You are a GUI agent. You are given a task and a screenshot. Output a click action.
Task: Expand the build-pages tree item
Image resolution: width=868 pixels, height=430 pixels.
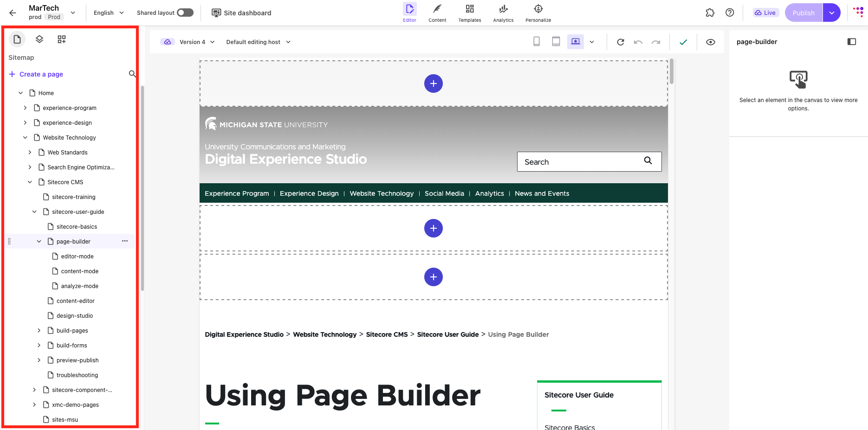click(x=39, y=330)
